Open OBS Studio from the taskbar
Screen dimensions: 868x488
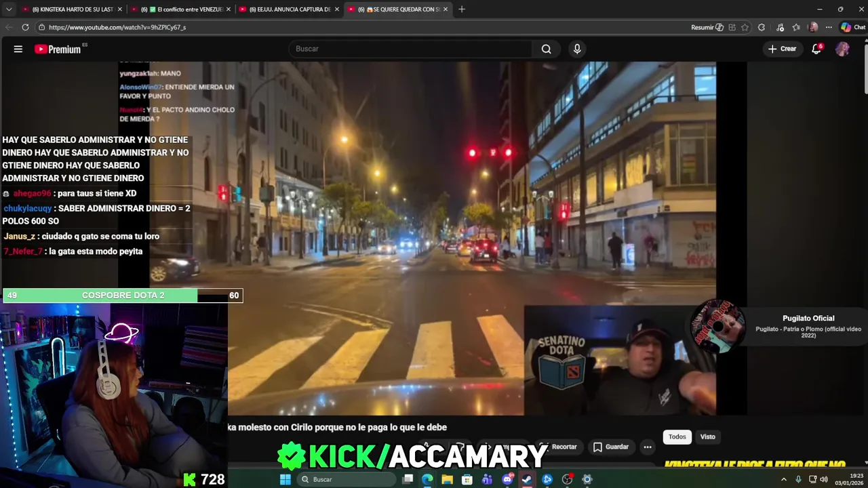point(567,479)
